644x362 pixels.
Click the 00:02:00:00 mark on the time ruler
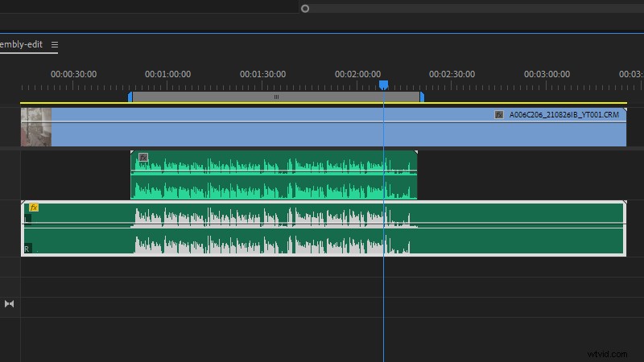tap(357, 74)
